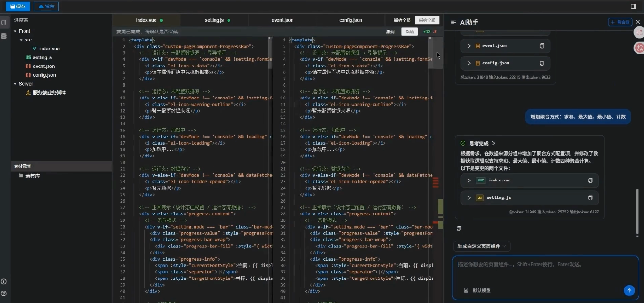Expand the index.vue block in AI reply
644x303 pixels.
click(x=469, y=180)
